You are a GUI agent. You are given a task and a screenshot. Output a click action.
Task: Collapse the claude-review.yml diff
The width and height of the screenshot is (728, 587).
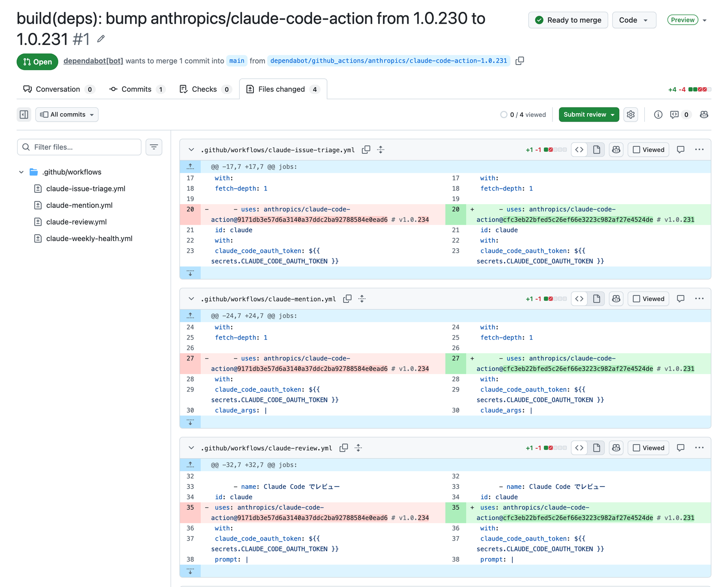click(191, 448)
